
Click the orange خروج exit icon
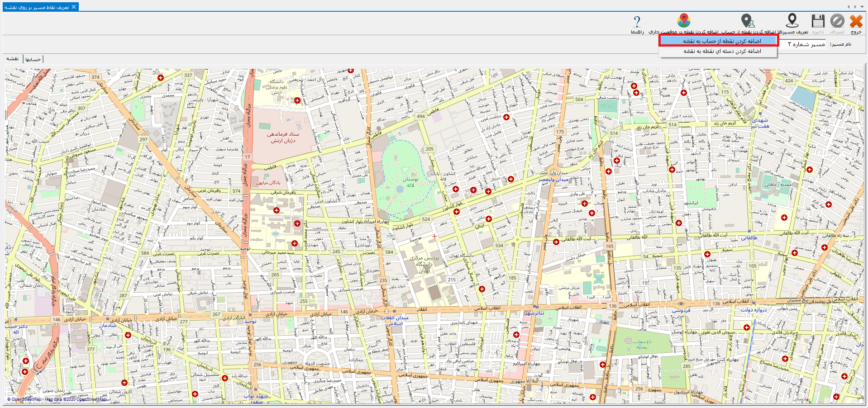click(x=856, y=21)
